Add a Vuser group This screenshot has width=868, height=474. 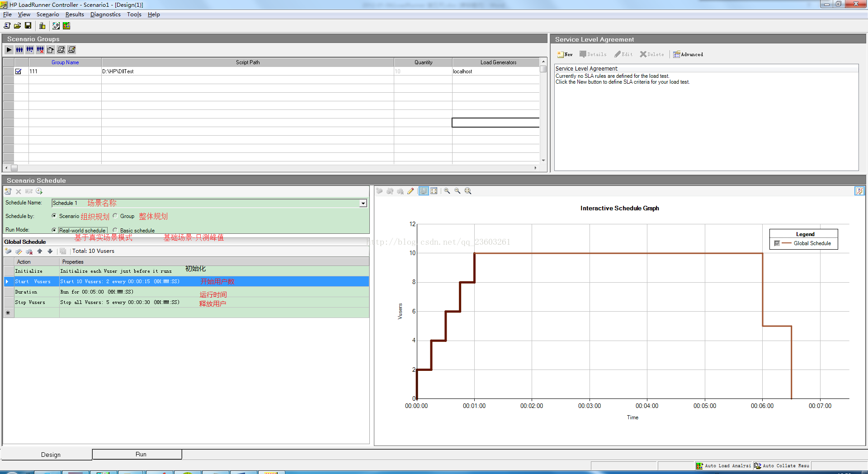30,50
